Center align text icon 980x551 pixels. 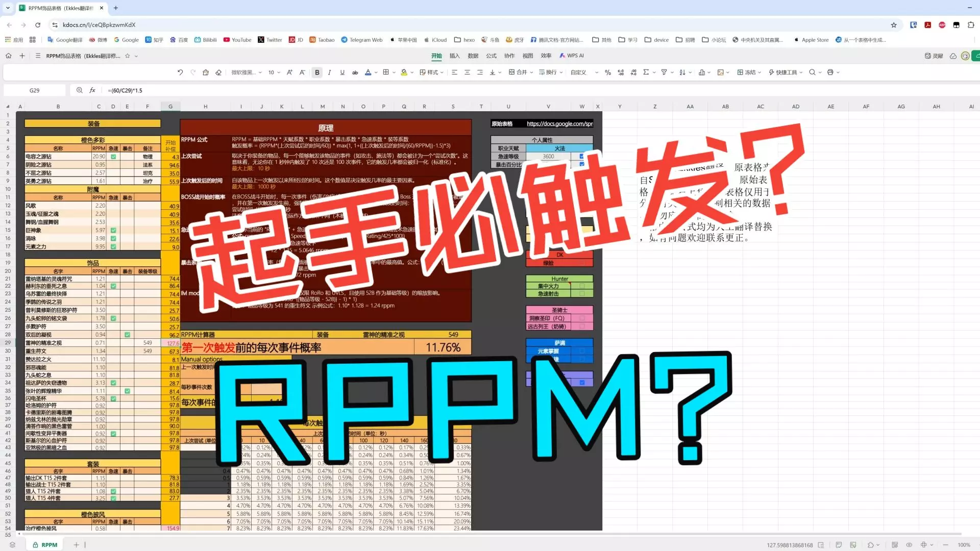click(x=467, y=72)
